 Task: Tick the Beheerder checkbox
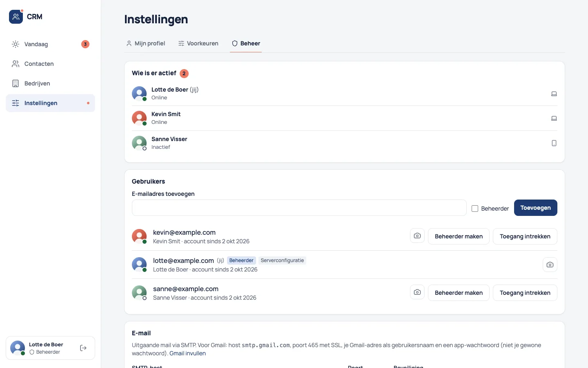[x=475, y=209]
